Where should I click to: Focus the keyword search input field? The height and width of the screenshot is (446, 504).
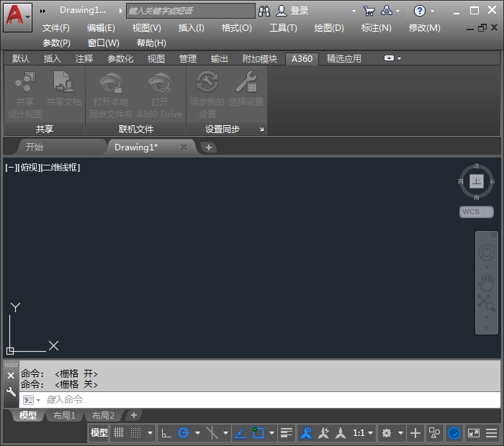pyautogui.click(x=191, y=11)
